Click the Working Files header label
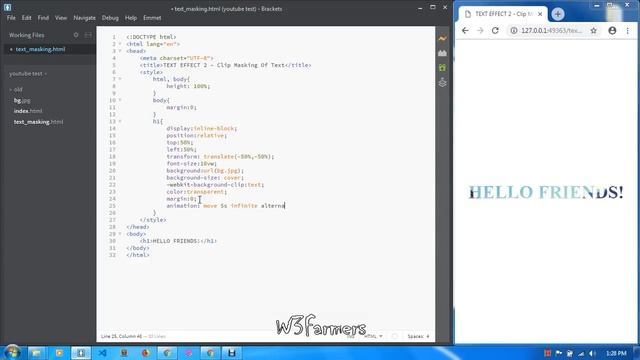640x360 pixels. click(x=27, y=35)
